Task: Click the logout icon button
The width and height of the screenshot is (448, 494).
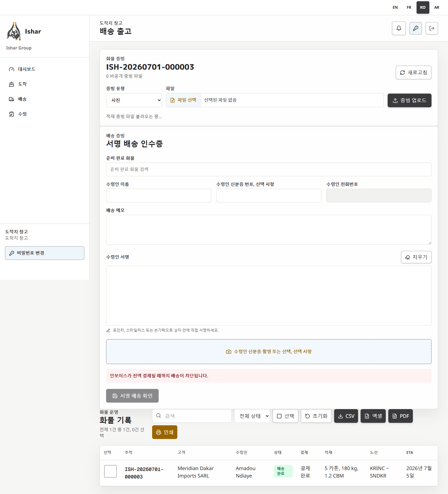Action: coord(432,28)
